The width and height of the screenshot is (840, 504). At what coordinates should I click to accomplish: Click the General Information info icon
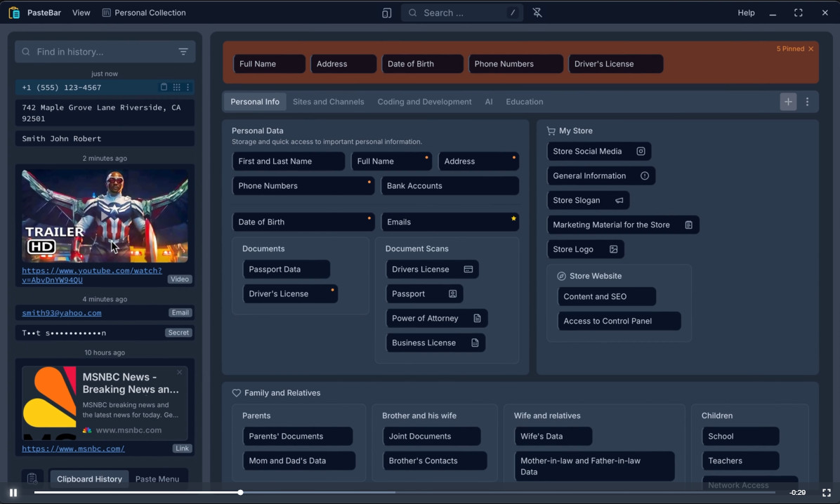[x=645, y=175]
